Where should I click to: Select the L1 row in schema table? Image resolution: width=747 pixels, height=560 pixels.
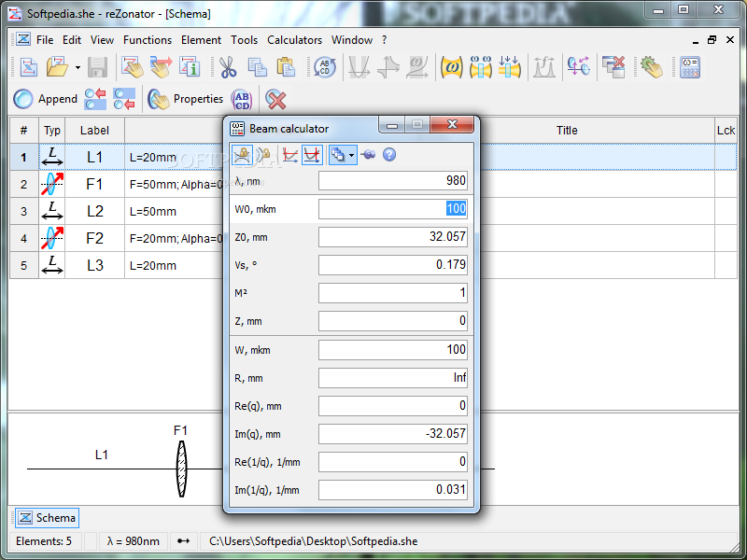coord(117,157)
